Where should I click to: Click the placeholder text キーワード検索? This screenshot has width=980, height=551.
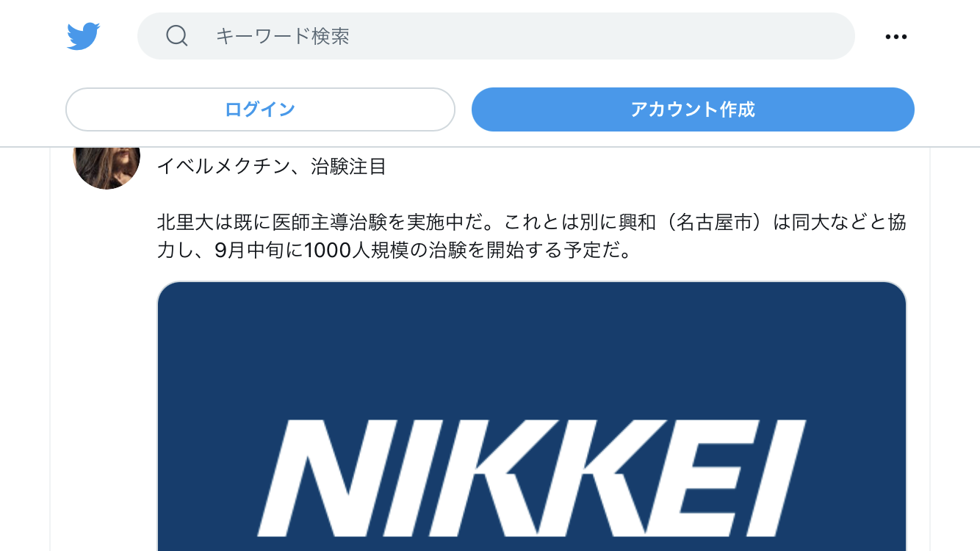coord(283,36)
